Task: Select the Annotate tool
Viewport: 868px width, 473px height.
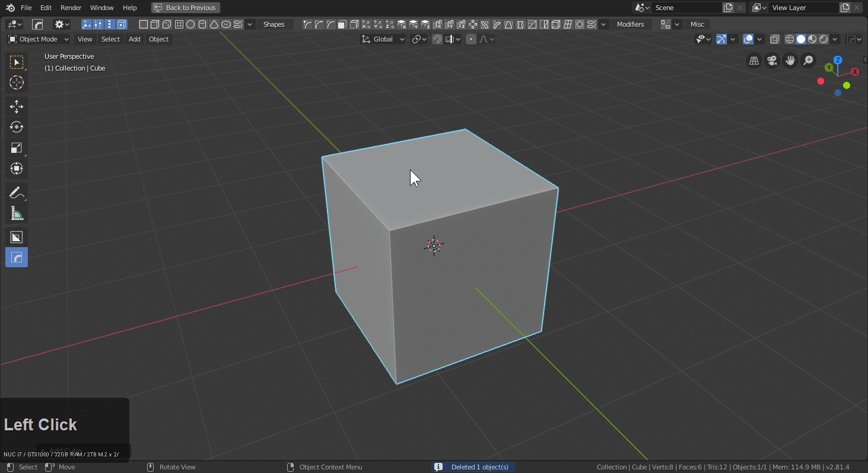Action: point(16,192)
